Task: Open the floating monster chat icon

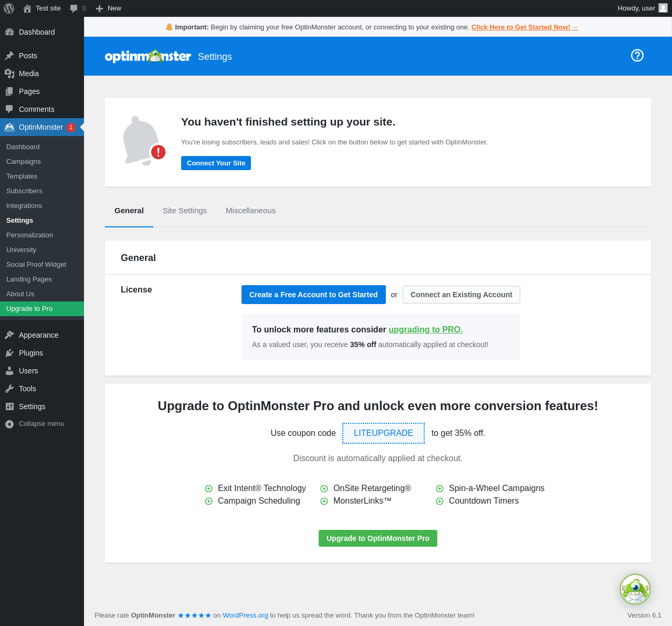Action: (x=635, y=589)
